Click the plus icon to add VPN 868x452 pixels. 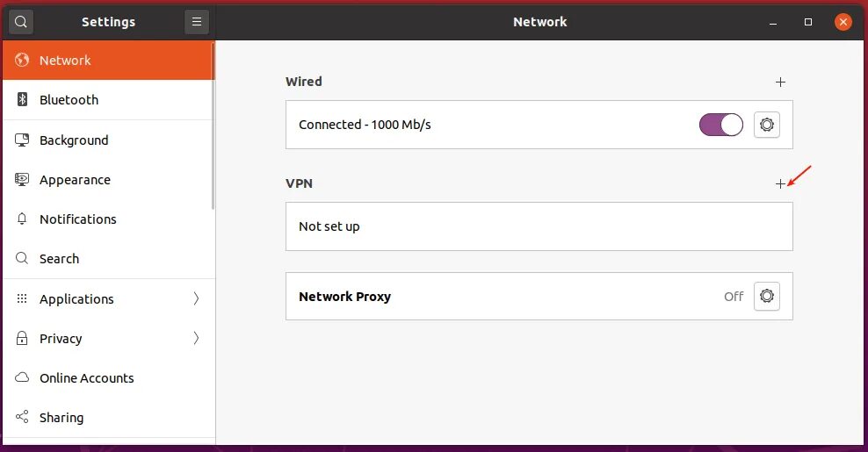[780, 183]
